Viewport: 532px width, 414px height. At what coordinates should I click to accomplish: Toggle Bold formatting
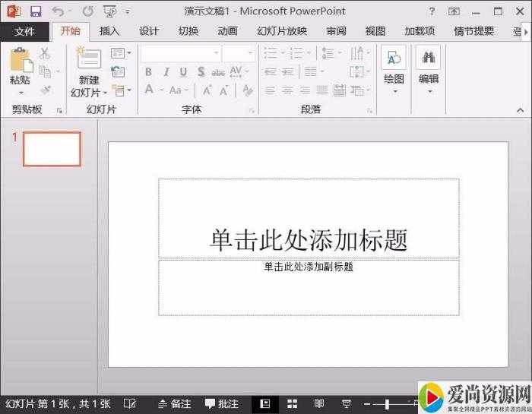pyautogui.click(x=148, y=72)
